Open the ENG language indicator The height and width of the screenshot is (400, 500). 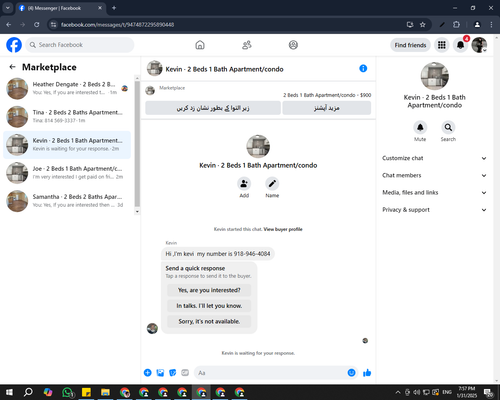pyautogui.click(x=447, y=392)
